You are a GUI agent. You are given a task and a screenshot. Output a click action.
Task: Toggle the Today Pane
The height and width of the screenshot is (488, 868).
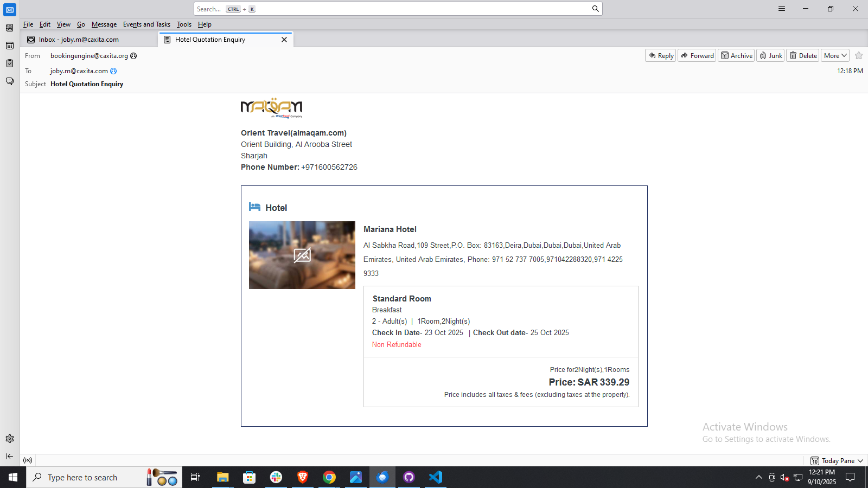(837, 460)
